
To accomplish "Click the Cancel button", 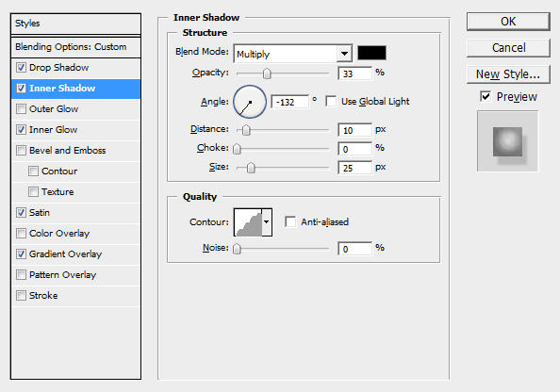I will (508, 48).
